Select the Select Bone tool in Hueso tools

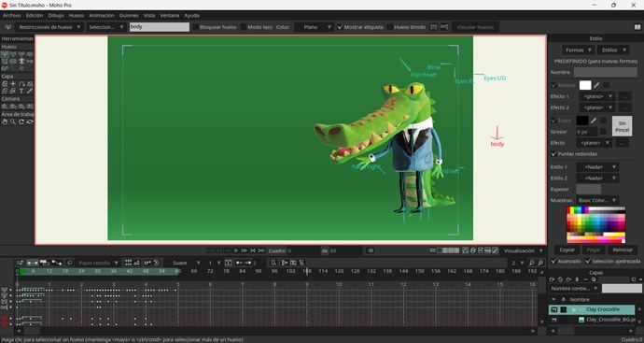point(5,54)
